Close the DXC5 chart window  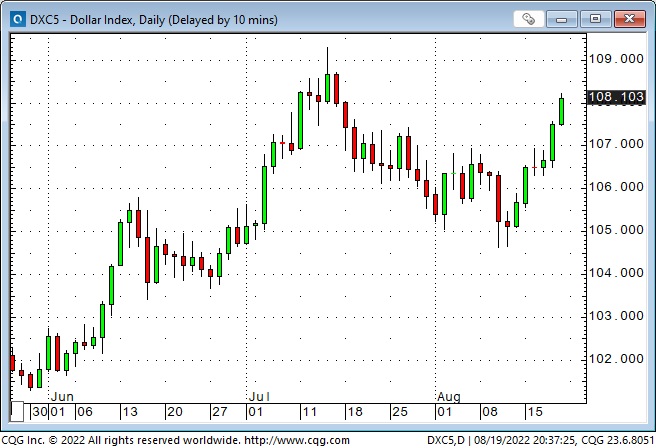coord(629,19)
